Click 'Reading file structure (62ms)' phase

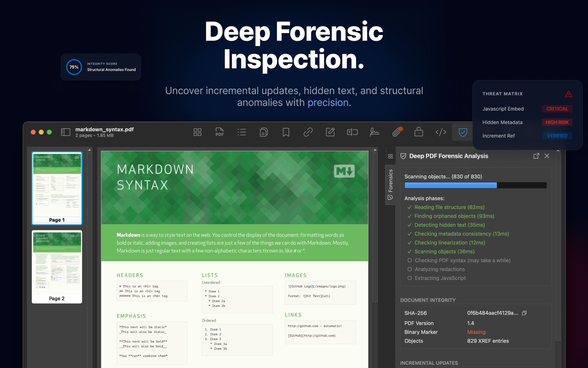click(449, 207)
